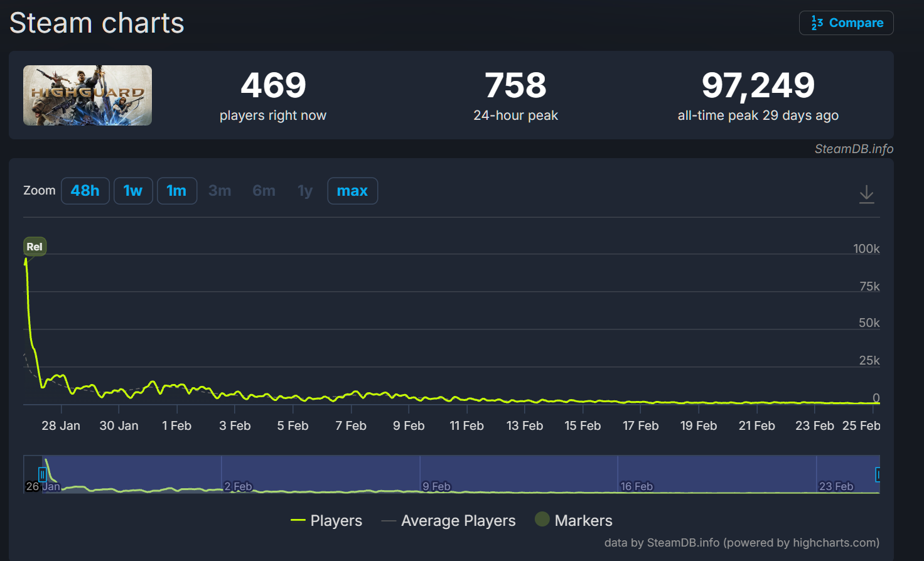Select the disabled 3m zoom option
Image resolution: width=924 pixels, height=561 pixels.
pyautogui.click(x=220, y=191)
